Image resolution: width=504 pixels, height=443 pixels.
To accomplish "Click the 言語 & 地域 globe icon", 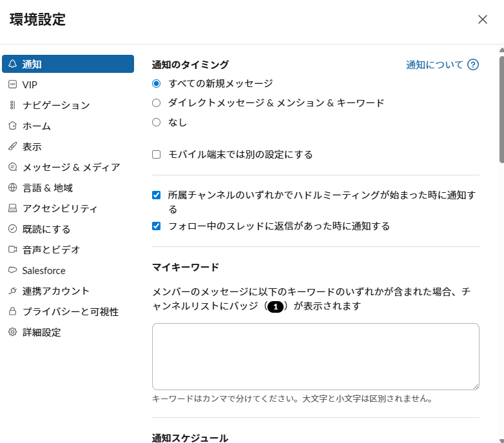I will point(12,188).
